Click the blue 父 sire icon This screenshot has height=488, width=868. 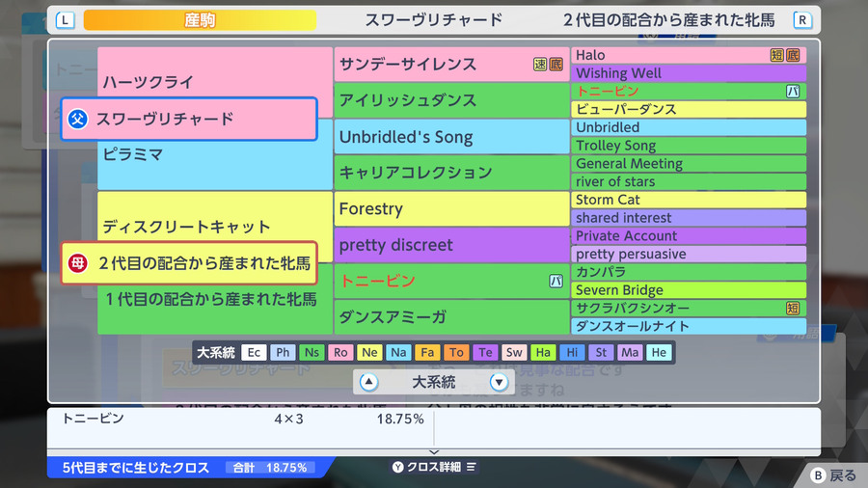[77, 119]
